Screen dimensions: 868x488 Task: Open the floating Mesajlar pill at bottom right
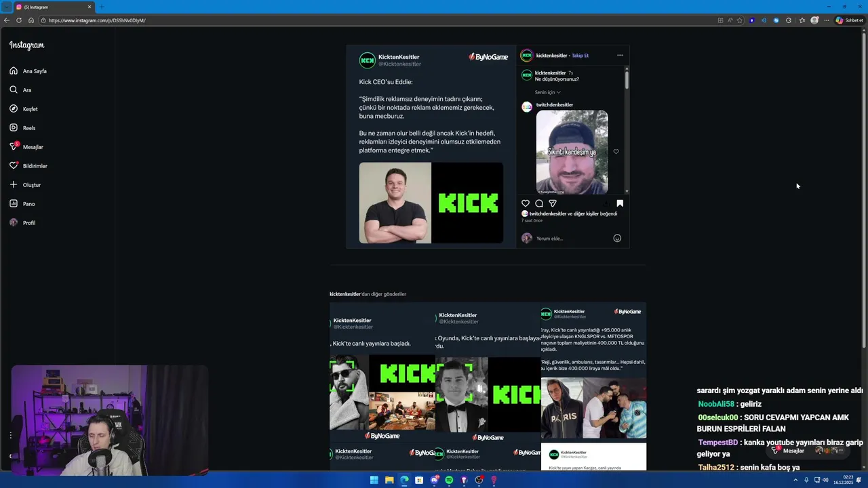807,451
